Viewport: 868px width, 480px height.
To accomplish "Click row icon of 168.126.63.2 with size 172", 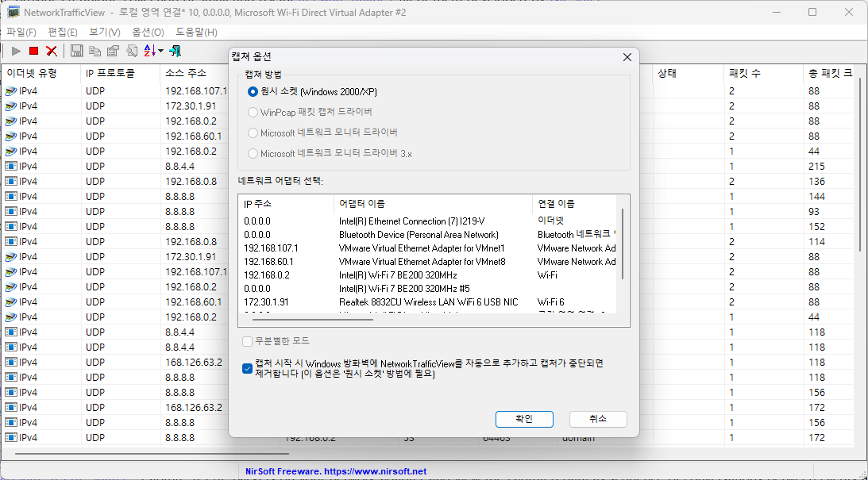I will pos(11,408).
